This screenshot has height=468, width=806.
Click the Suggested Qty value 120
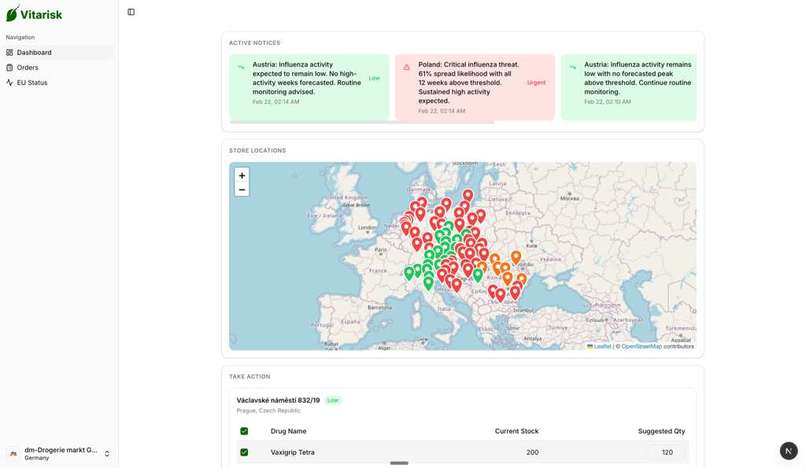pyautogui.click(x=667, y=452)
